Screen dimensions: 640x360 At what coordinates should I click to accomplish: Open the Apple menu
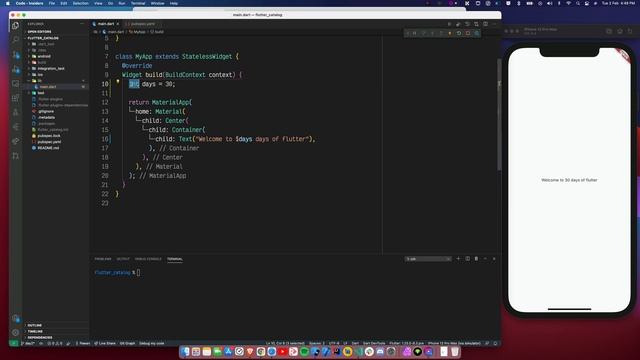click(7, 3)
